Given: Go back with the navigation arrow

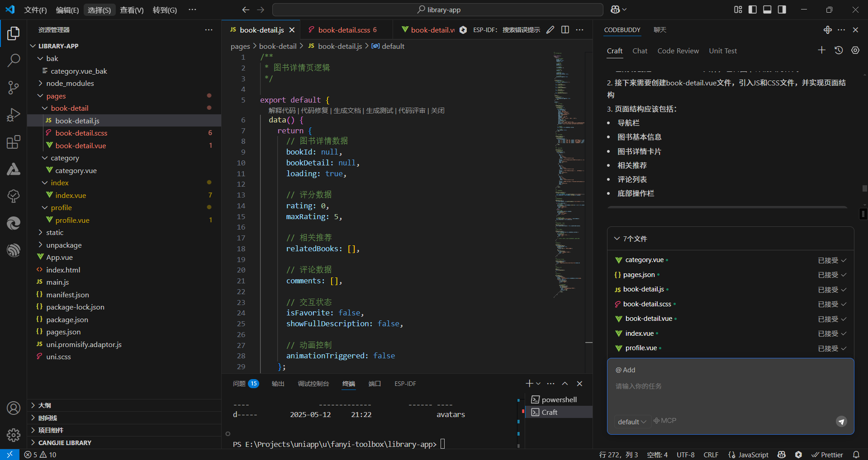Looking at the screenshot, I should [246, 9].
